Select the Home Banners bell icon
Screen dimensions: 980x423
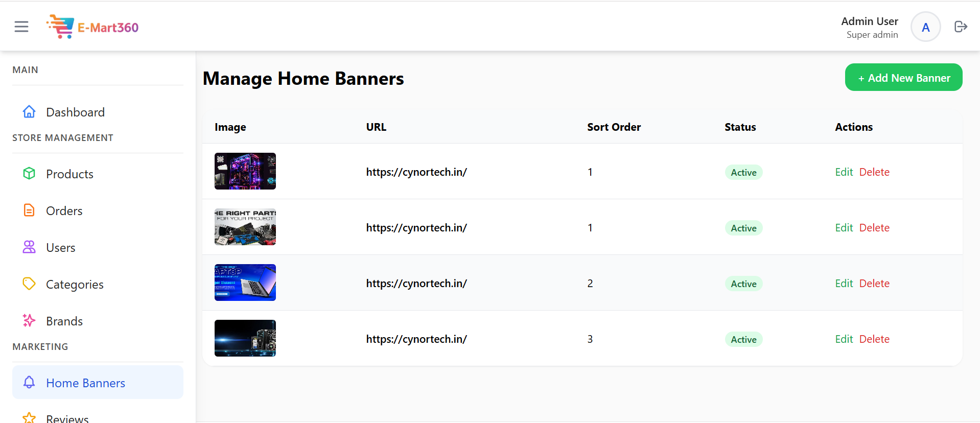pos(29,382)
